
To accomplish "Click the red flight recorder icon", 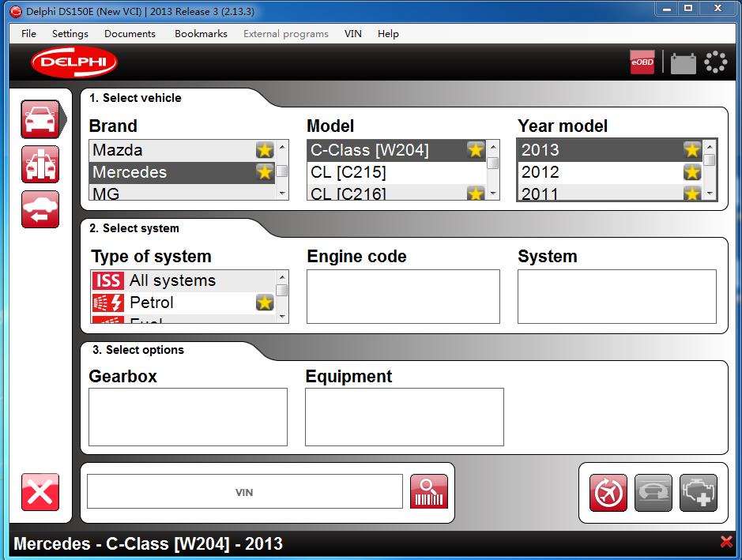I will coord(608,493).
